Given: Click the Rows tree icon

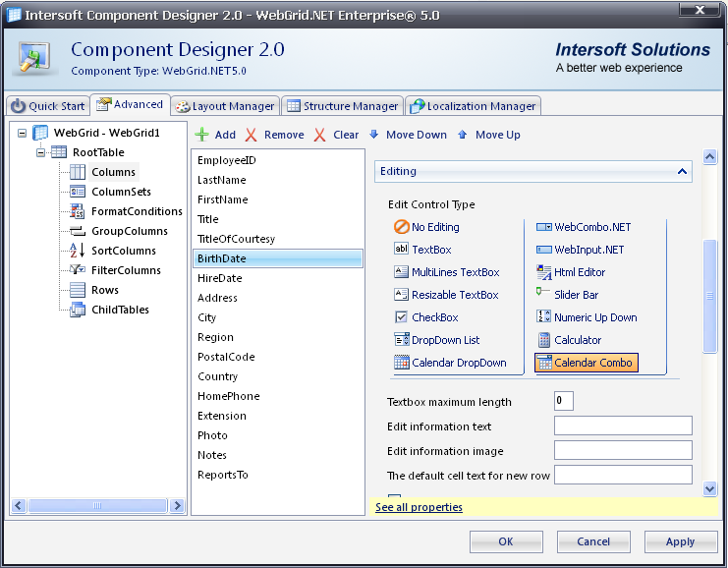Looking at the screenshot, I should tap(78, 290).
